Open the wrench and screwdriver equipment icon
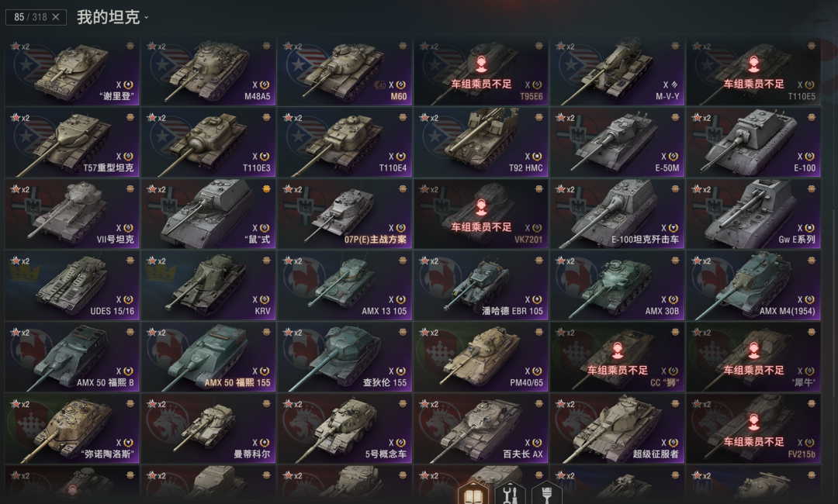 510,494
